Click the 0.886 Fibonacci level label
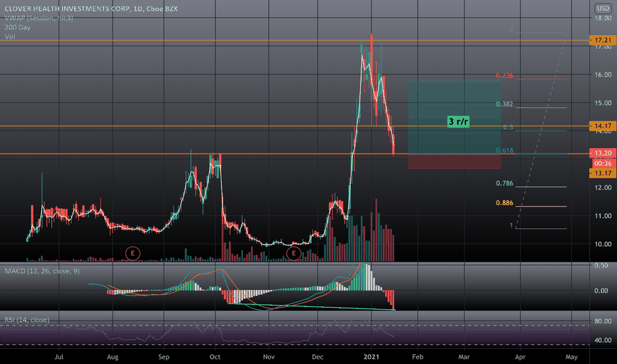 coord(504,203)
